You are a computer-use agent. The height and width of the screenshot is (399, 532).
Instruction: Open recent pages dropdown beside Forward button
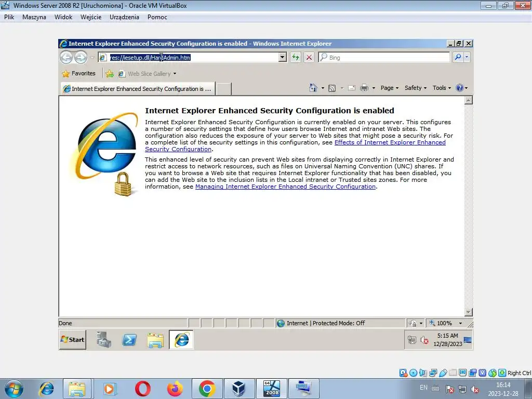92,57
